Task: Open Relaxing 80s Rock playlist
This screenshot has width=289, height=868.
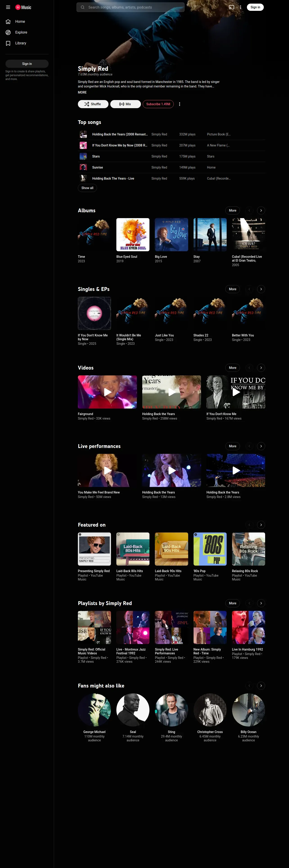Action: coord(248,549)
